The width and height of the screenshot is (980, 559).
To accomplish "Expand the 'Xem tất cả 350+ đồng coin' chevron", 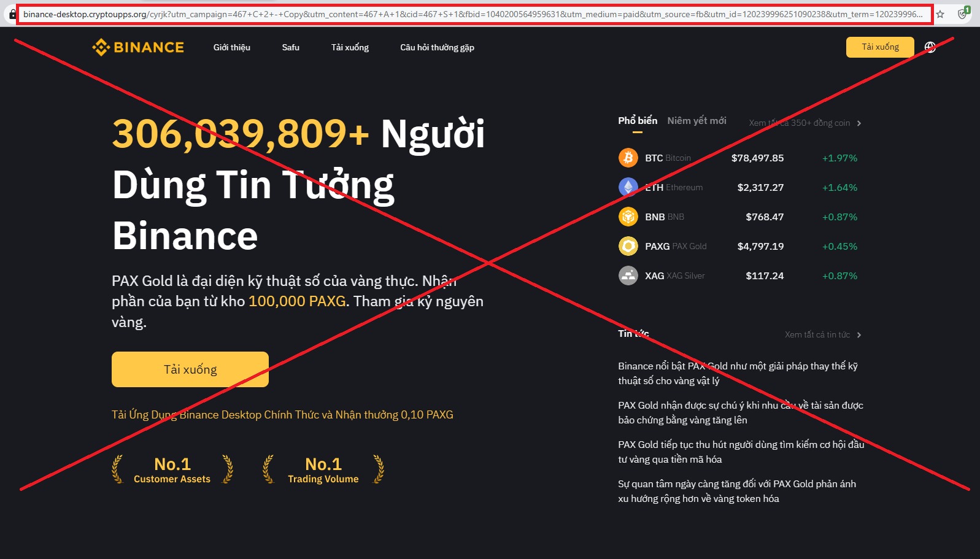I will click(x=859, y=123).
